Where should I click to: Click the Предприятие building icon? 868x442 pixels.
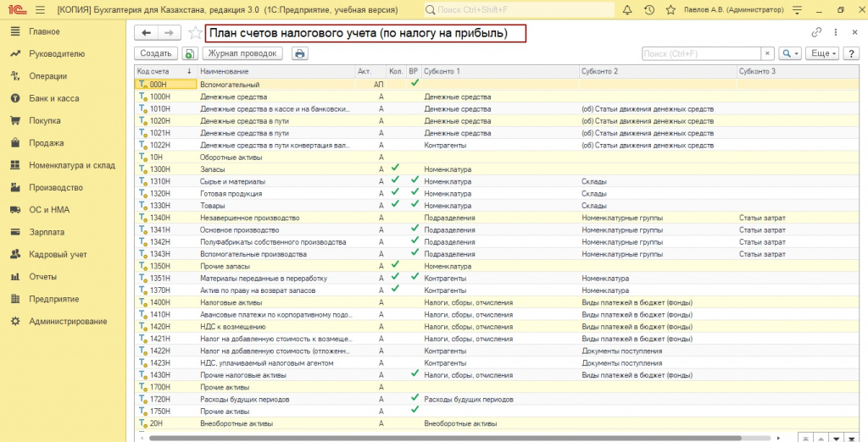click(x=15, y=299)
